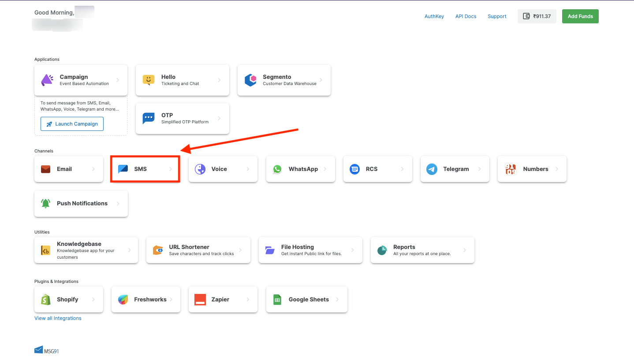Click the RCS message icon
Image resolution: width=634 pixels, height=364 pixels.
[x=354, y=169]
